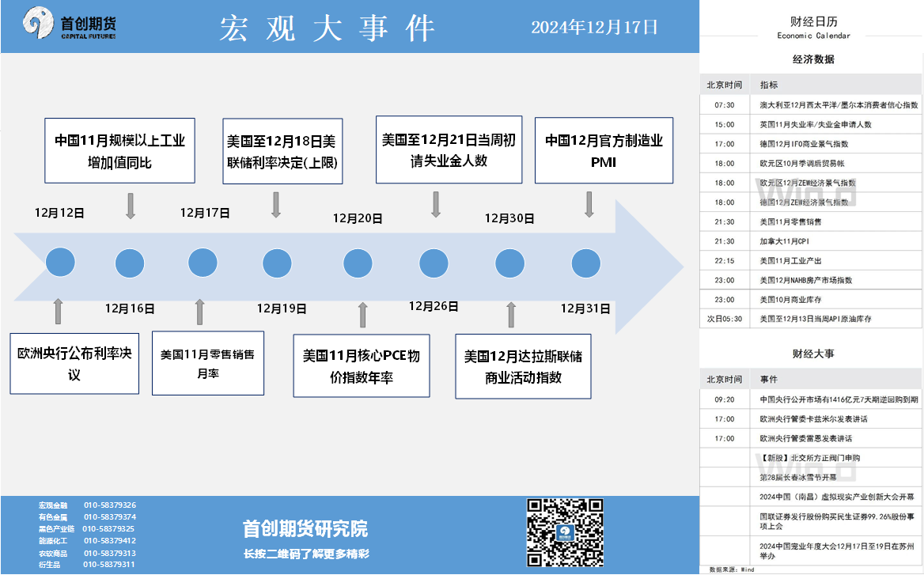Screen dimensions: 924x575
Task: Select the timeline circle for 12月16日
Action: (130, 263)
